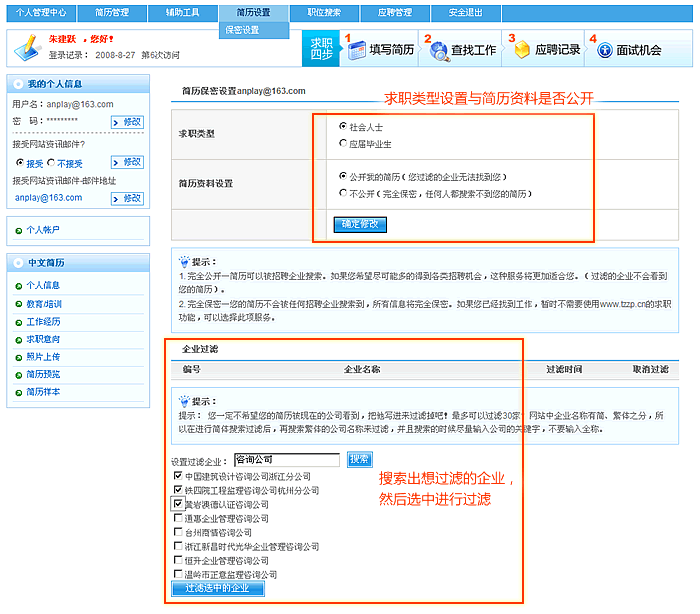
Task: Click the green bullet icon beside 个人帐户
Action: coord(18,231)
